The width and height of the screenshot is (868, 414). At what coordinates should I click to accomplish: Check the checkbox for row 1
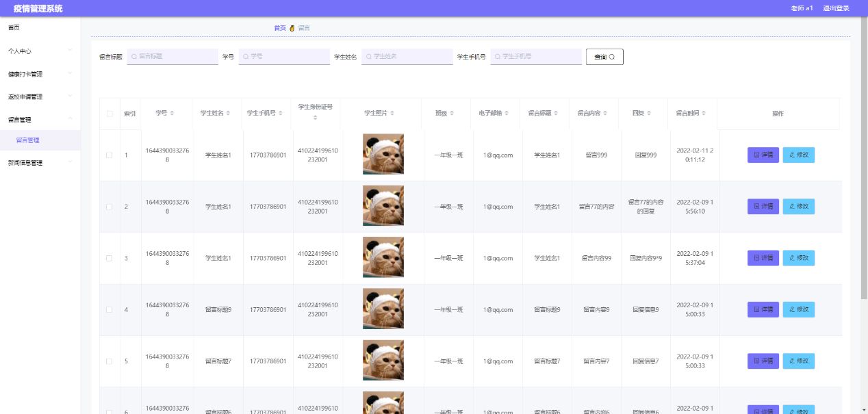[x=110, y=155]
